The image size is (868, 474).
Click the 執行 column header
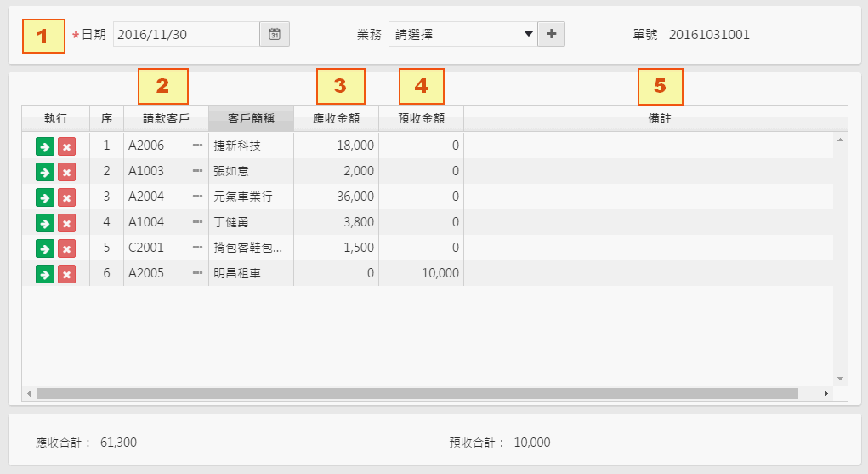pos(56,118)
